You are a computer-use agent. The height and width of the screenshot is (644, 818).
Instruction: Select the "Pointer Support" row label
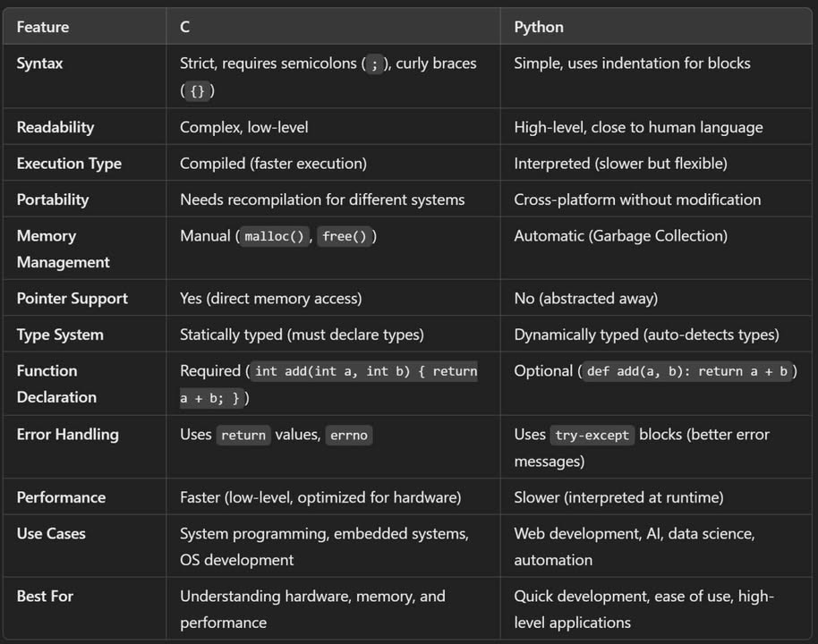click(72, 299)
